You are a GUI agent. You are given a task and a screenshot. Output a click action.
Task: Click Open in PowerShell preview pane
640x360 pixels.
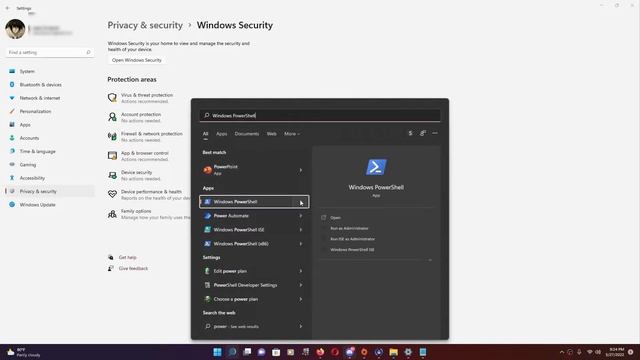[x=336, y=218]
